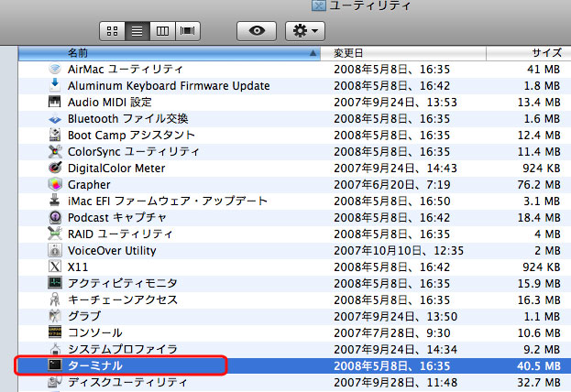The height and width of the screenshot is (392, 571).
Task: Click the VoiceOver Utility icon
Action: click(55, 250)
